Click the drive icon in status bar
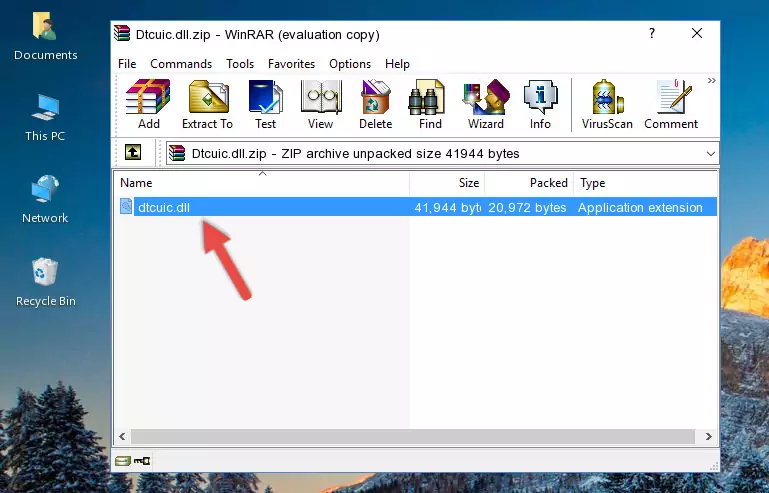This screenshot has width=769, height=493. point(123,461)
